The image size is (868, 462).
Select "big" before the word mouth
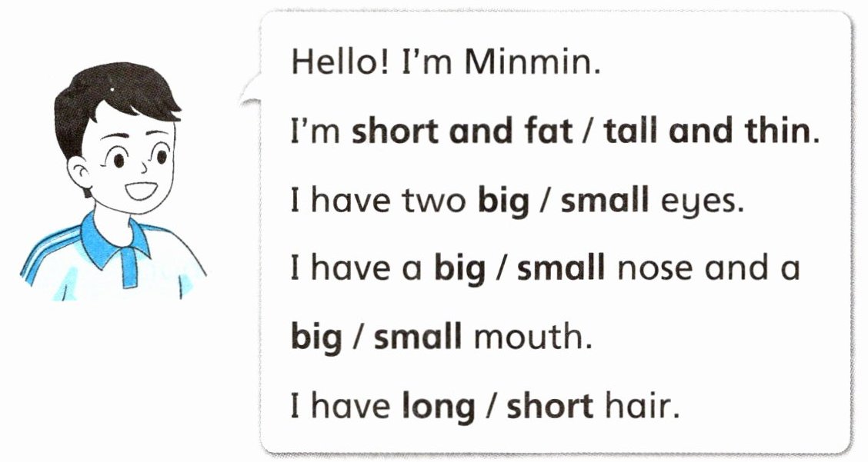[317, 337]
